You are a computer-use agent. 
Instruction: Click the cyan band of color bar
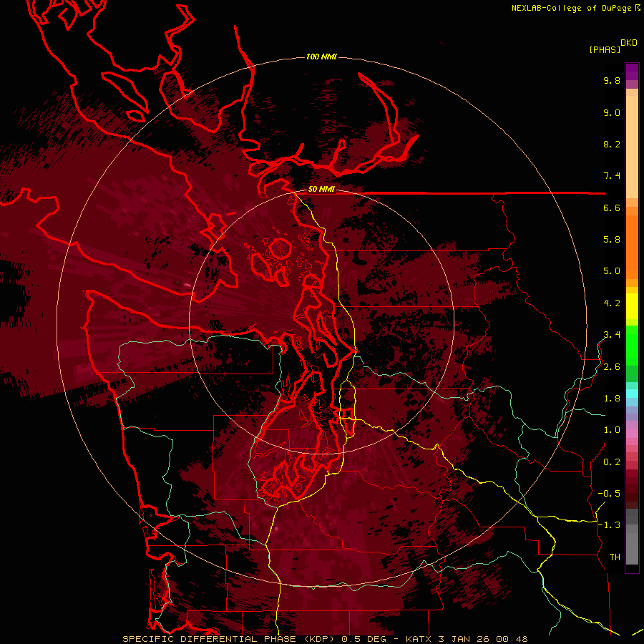(x=632, y=393)
